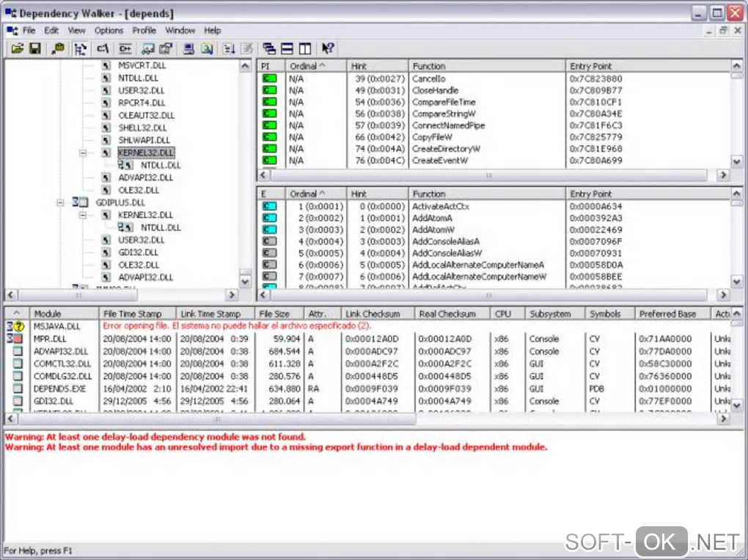
Task: Open the Window menu
Action: click(x=180, y=31)
